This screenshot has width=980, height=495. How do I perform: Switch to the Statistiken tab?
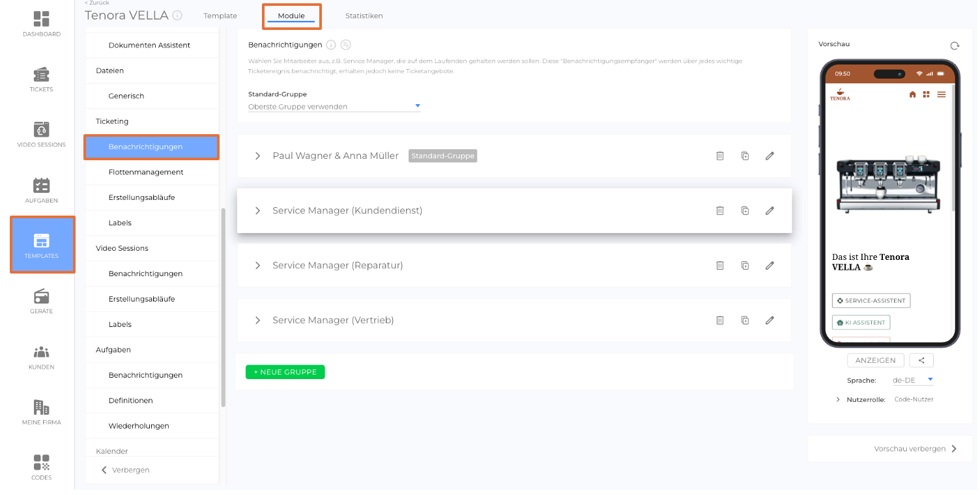point(364,16)
